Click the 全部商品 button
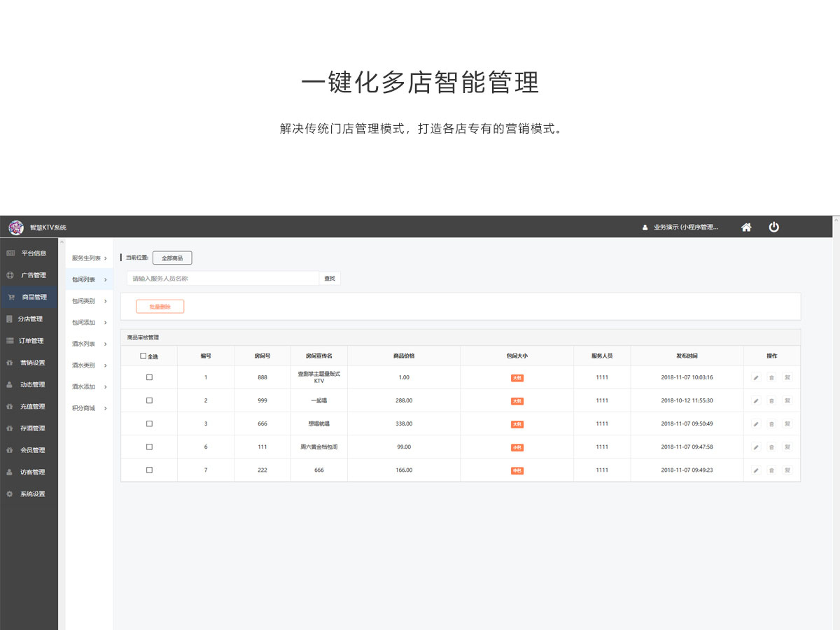The height and width of the screenshot is (630, 840). click(172, 258)
